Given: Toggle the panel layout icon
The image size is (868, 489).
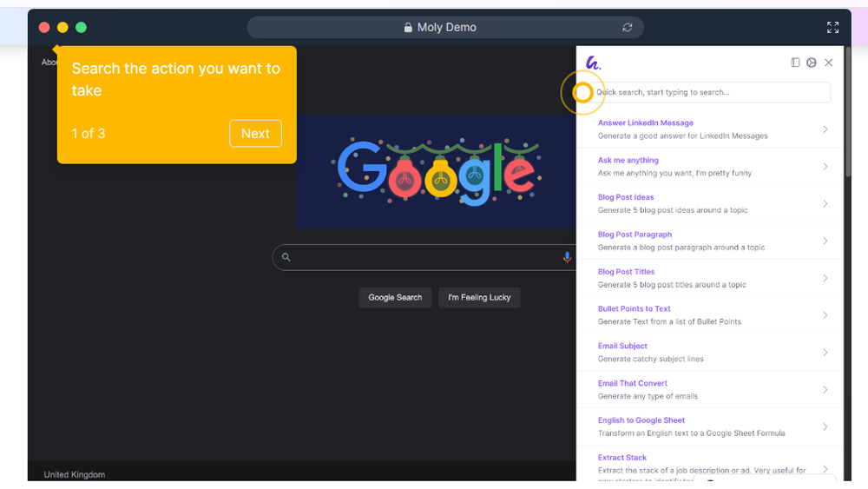Looking at the screenshot, I should point(795,63).
